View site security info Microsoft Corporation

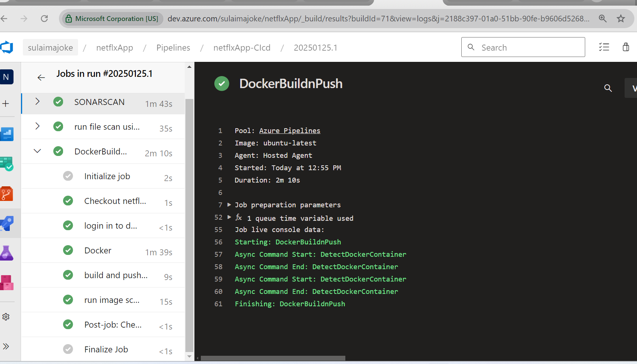tap(112, 18)
